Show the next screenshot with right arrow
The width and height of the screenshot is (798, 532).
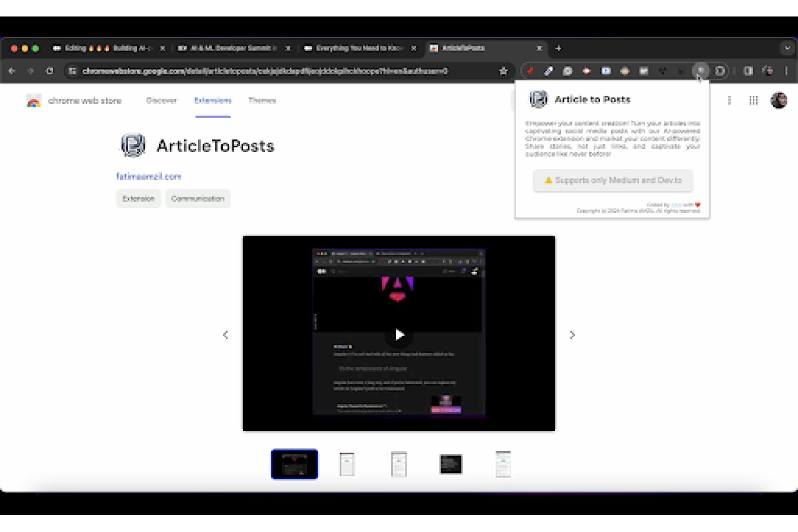tap(572, 335)
